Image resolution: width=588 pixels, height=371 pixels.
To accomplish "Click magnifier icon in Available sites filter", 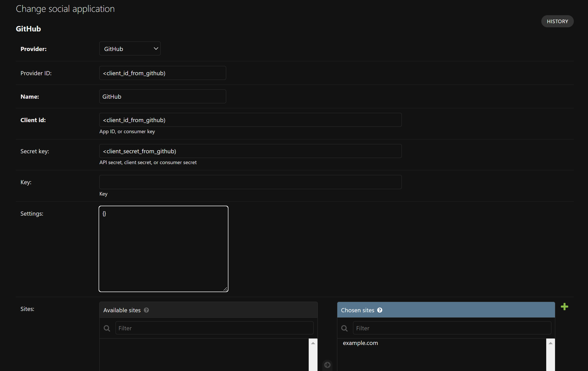I will point(107,328).
